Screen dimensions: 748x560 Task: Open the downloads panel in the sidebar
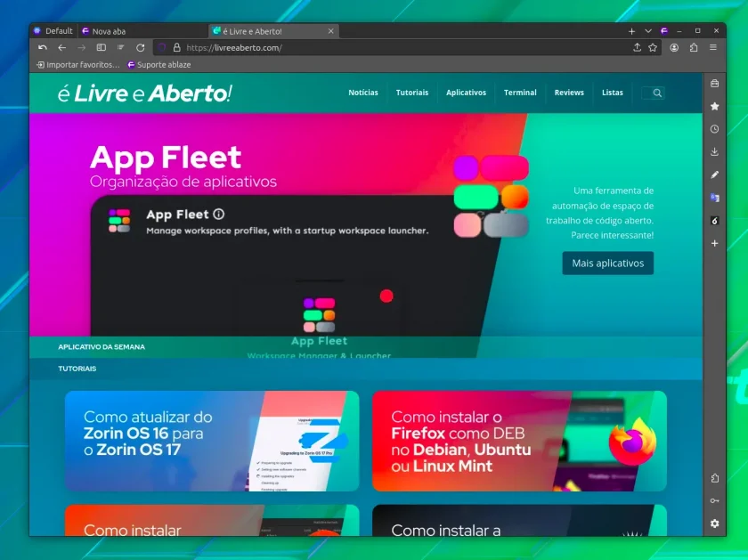(714, 151)
